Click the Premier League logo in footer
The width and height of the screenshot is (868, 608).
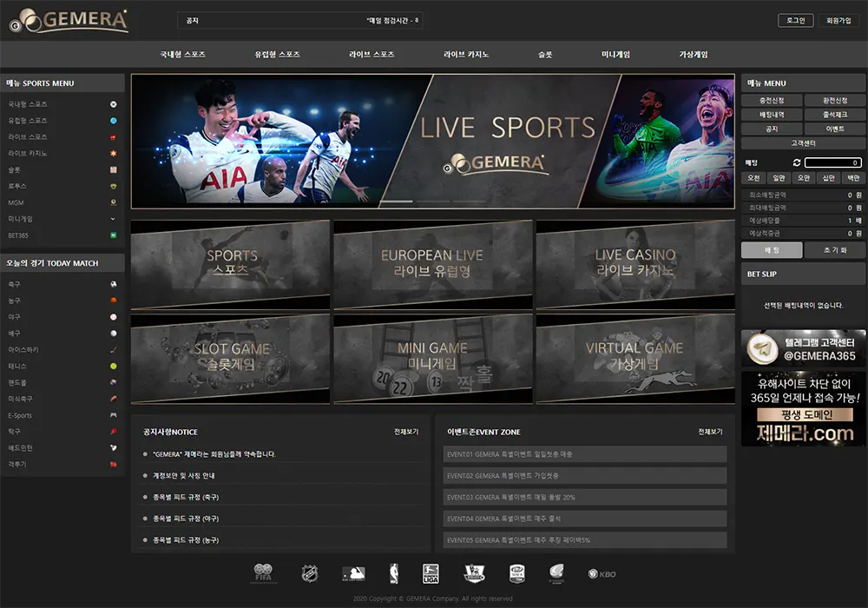coord(475,573)
